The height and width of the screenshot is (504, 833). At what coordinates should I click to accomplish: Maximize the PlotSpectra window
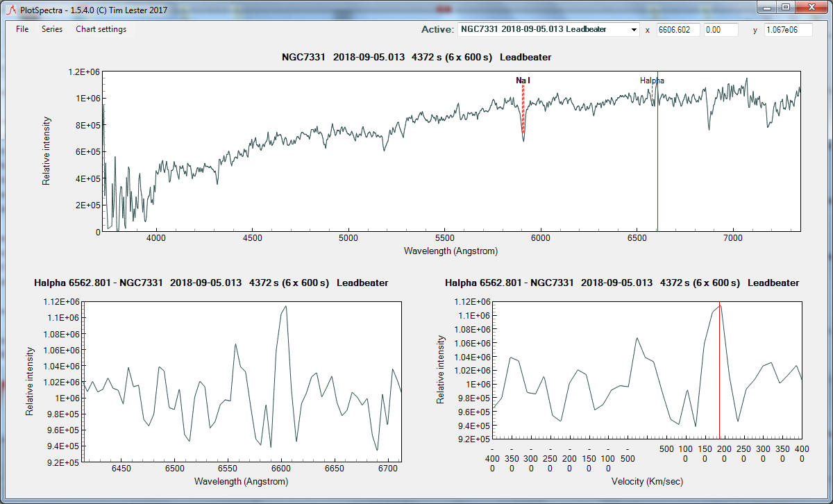[785, 7]
